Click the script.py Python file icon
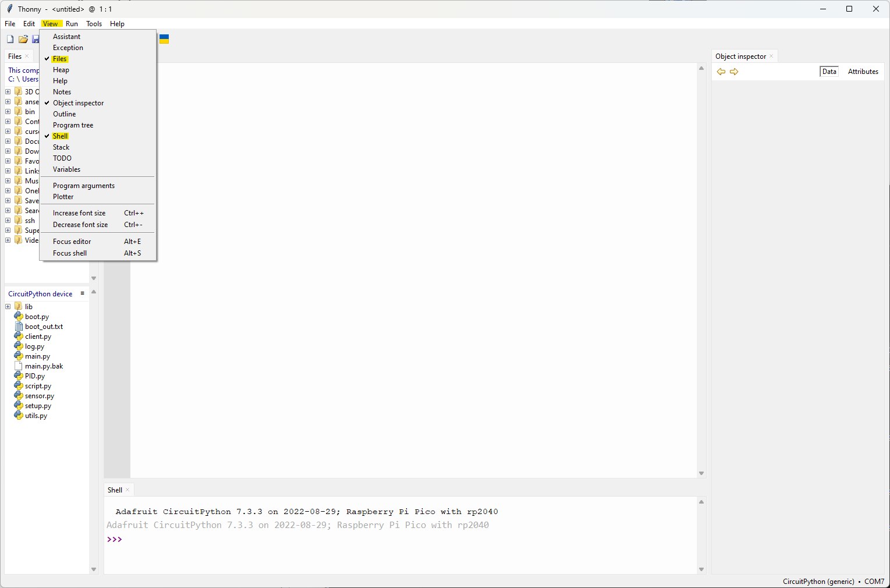 click(x=19, y=385)
